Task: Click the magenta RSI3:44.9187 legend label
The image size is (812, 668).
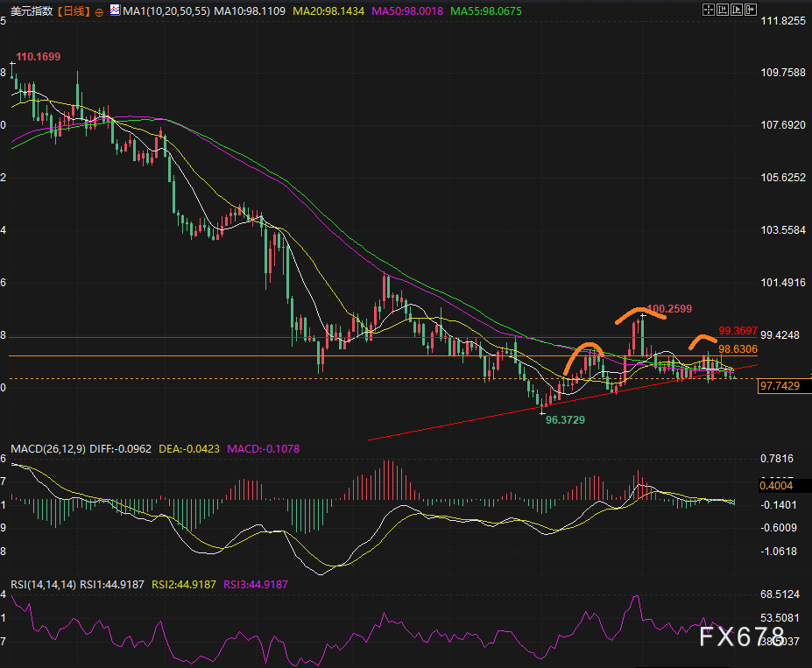Action: [x=256, y=584]
